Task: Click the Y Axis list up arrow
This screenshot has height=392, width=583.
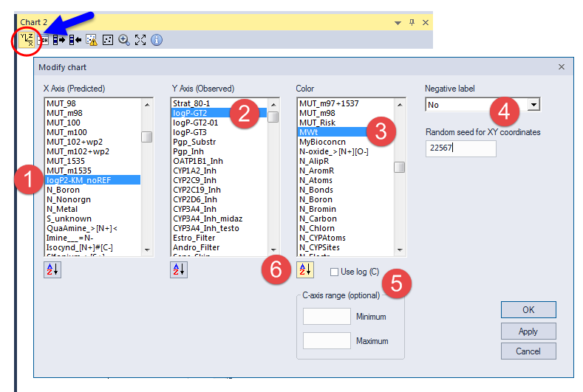Action: [273, 105]
